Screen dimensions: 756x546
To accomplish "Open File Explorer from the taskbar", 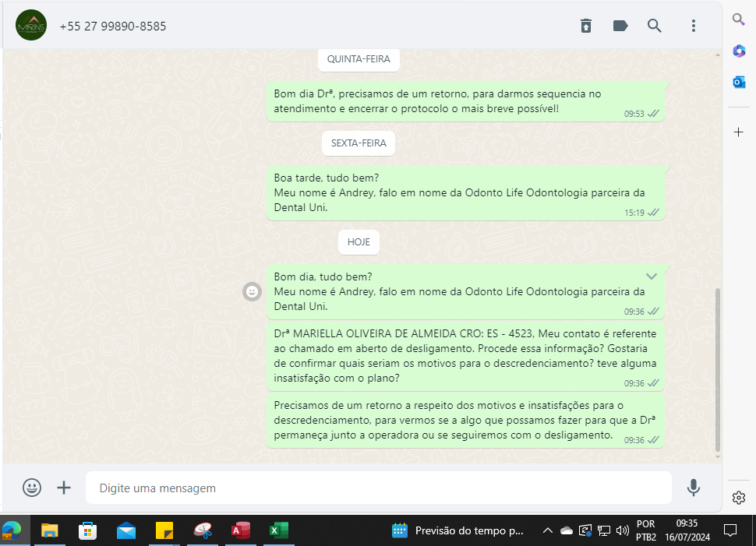I will tap(49, 530).
